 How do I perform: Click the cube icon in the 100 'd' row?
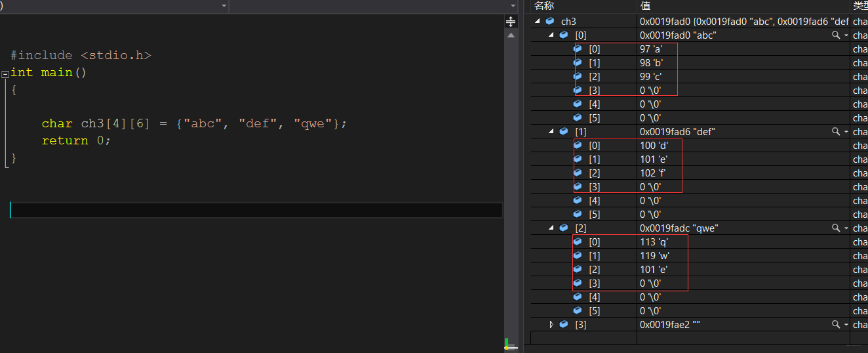tap(578, 145)
